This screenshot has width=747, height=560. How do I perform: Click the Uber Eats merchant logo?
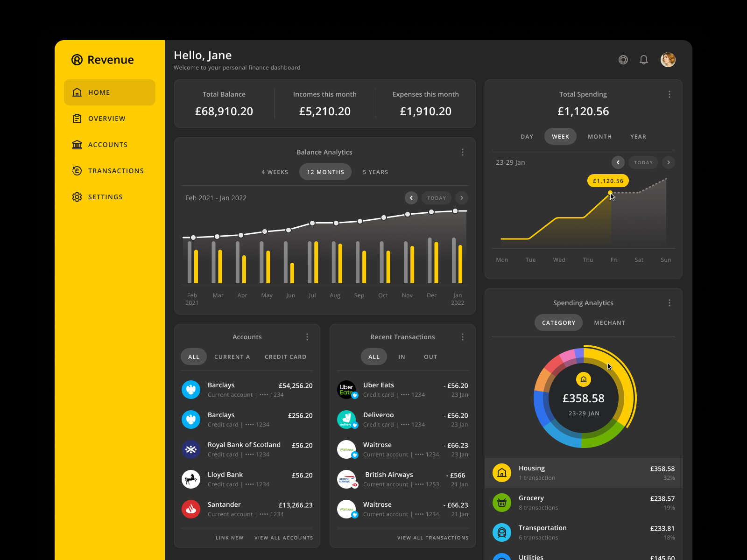point(346,390)
